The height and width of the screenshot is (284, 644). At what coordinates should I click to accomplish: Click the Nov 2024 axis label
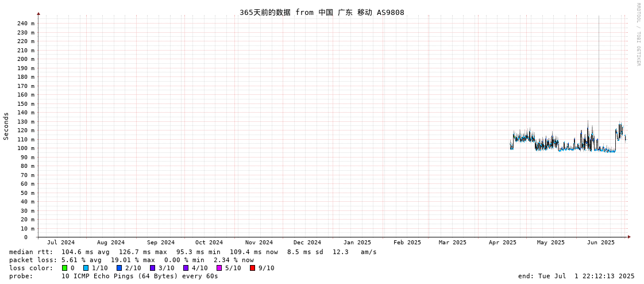pos(259,243)
